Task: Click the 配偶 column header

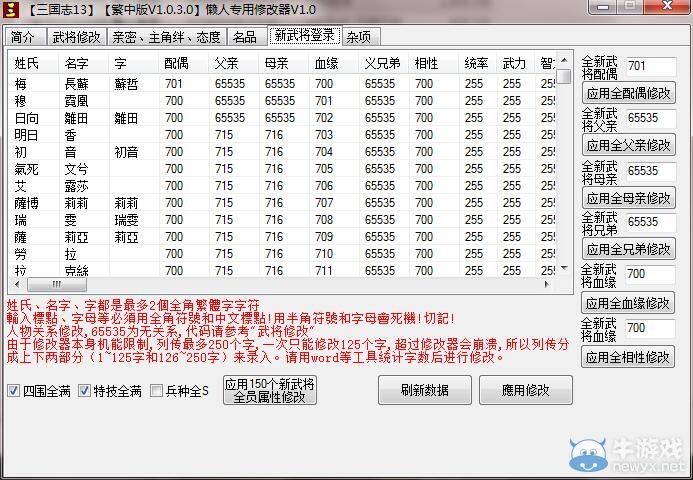Action: tap(184, 63)
